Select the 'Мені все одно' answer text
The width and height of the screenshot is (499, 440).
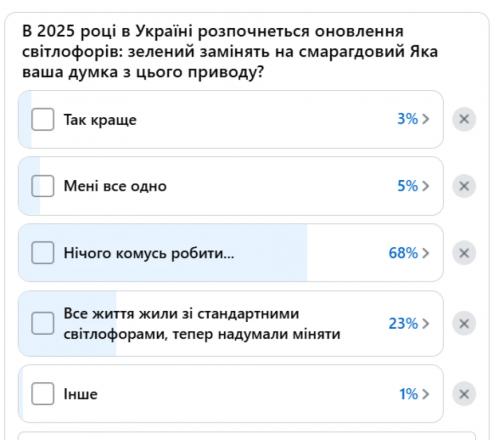pos(115,186)
